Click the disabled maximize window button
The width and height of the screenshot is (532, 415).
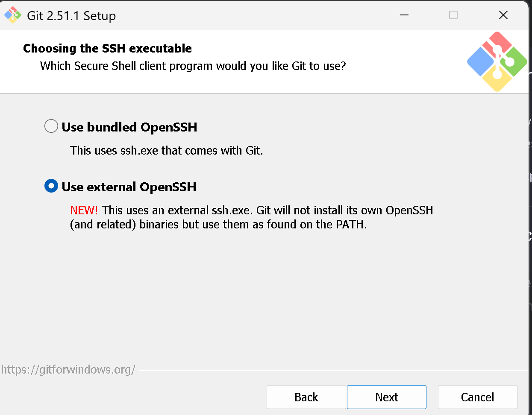click(x=453, y=15)
